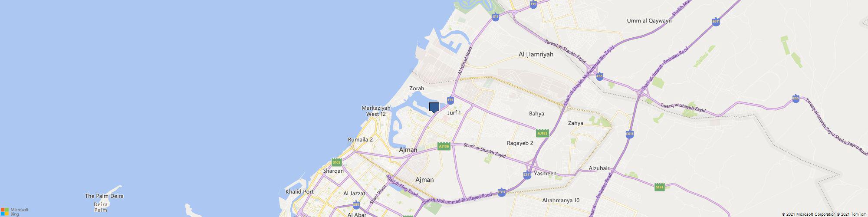
Task: Select the Ragayeb 2 district label
Action: click(x=520, y=143)
